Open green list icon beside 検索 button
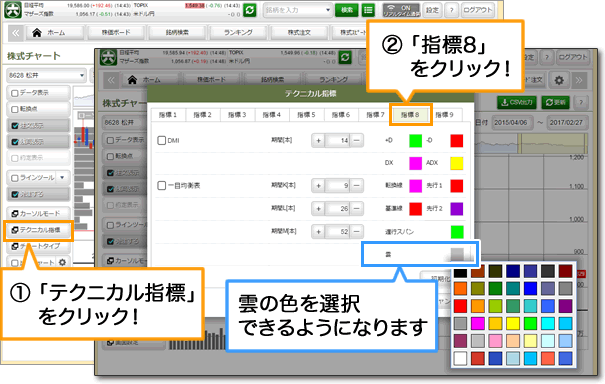This screenshot has width=605, height=384. (x=368, y=10)
